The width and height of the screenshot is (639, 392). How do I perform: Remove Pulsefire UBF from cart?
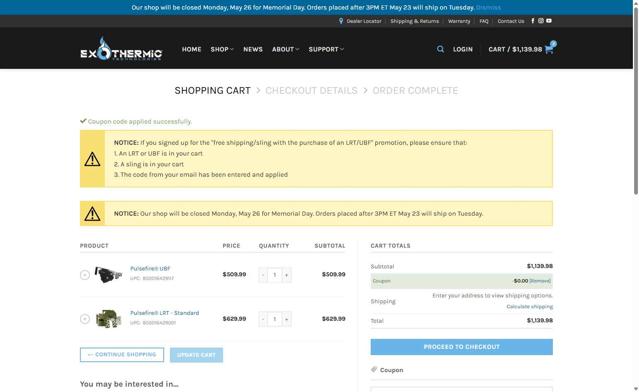click(85, 275)
